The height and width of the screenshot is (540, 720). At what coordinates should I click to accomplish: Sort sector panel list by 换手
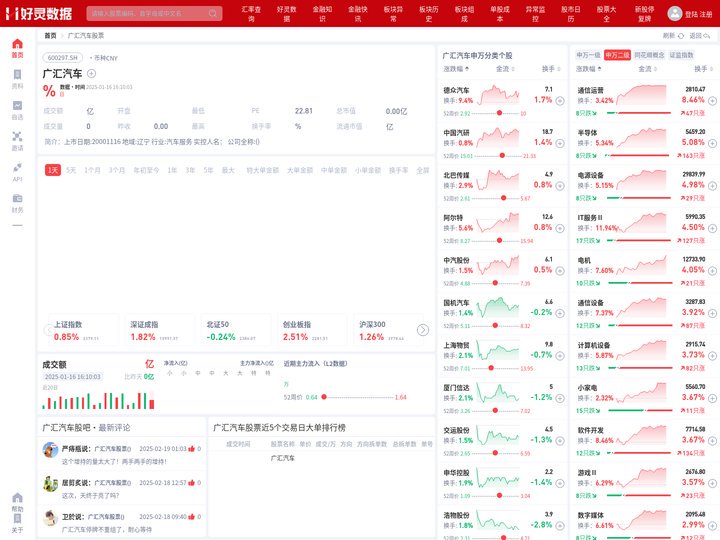(x=703, y=69)
